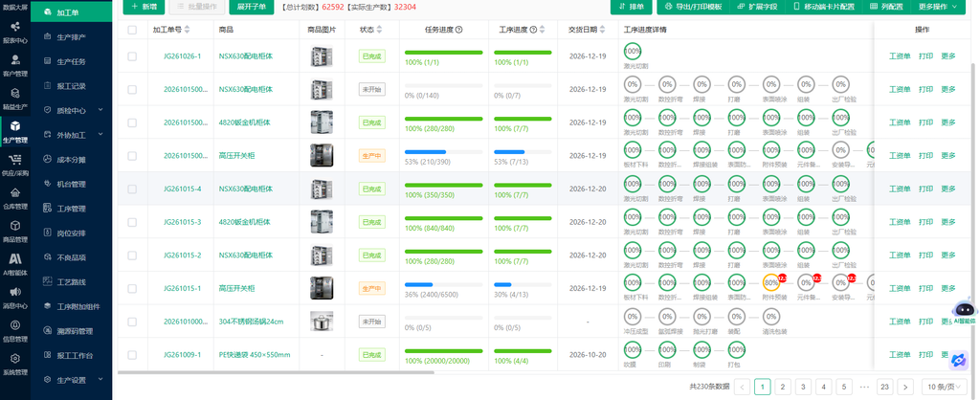980x400 pixels.
Task: Open the 客户管理 sidebar icon
Action: pos(15,60)
